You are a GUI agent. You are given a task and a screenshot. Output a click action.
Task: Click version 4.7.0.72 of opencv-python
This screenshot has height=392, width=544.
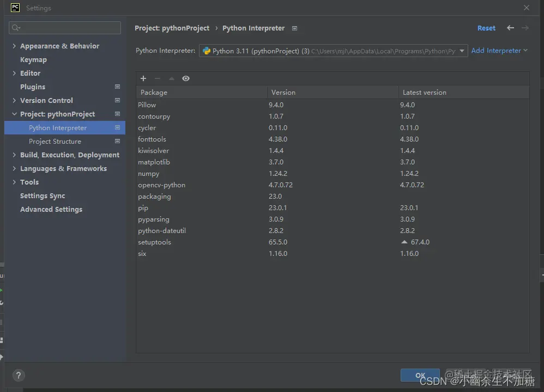coord(280,185)
